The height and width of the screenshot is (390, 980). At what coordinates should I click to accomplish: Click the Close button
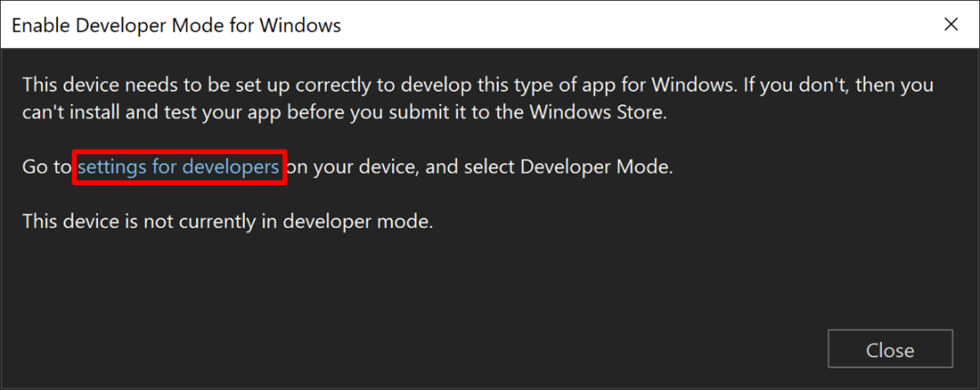[x=890, y=349]
